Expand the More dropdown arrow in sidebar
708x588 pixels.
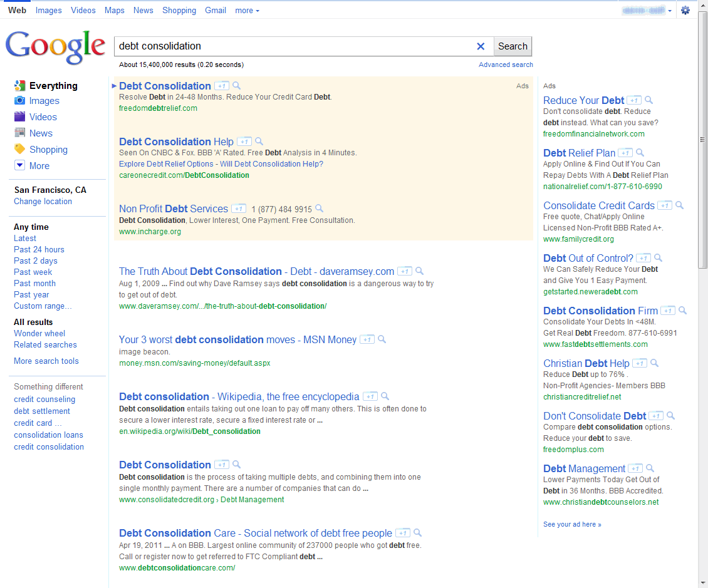(x=19, y=165)
